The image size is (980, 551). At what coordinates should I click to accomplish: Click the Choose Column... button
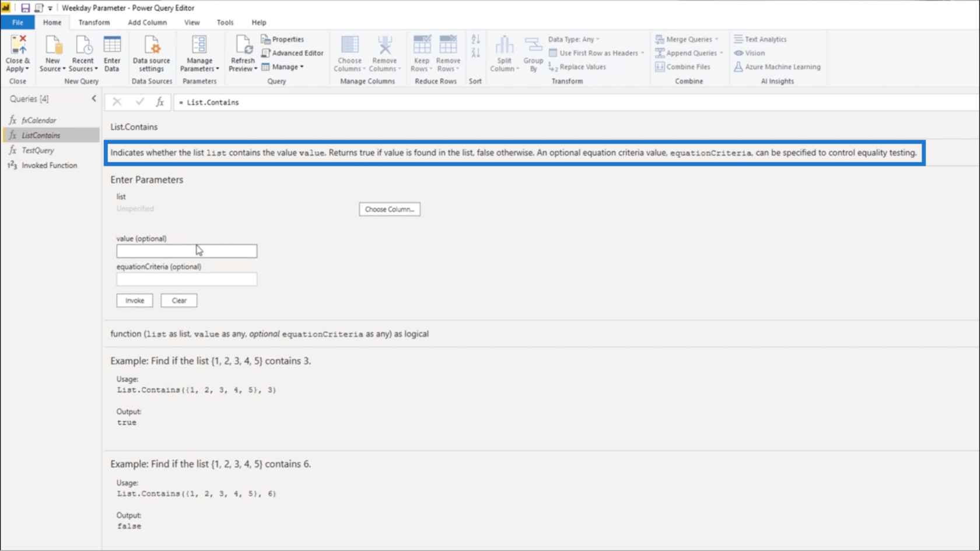390,209
